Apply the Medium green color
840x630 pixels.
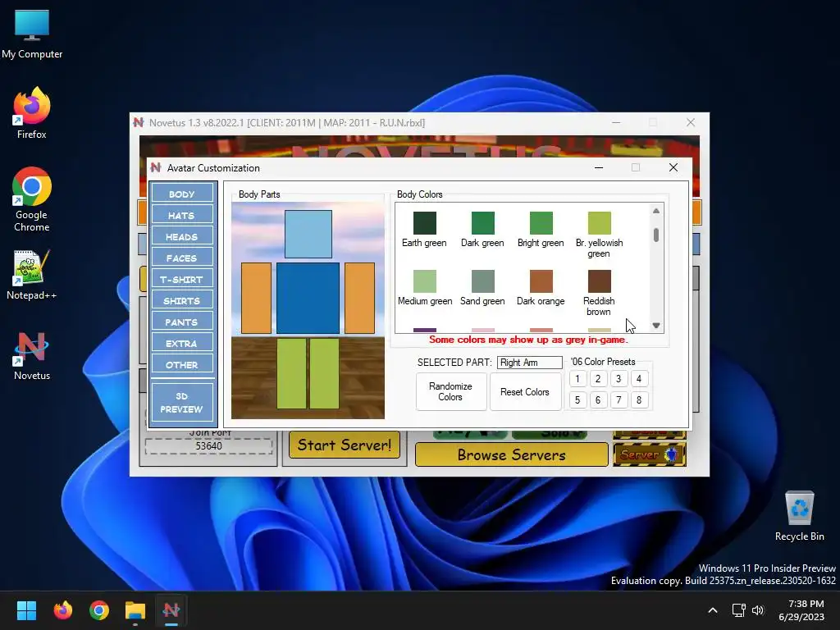click(424, 281)
